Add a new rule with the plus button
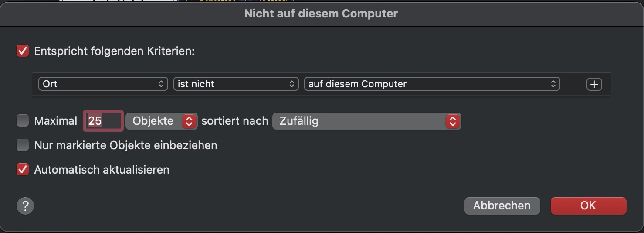Viewport: 644px width, 233px height. 594,84
